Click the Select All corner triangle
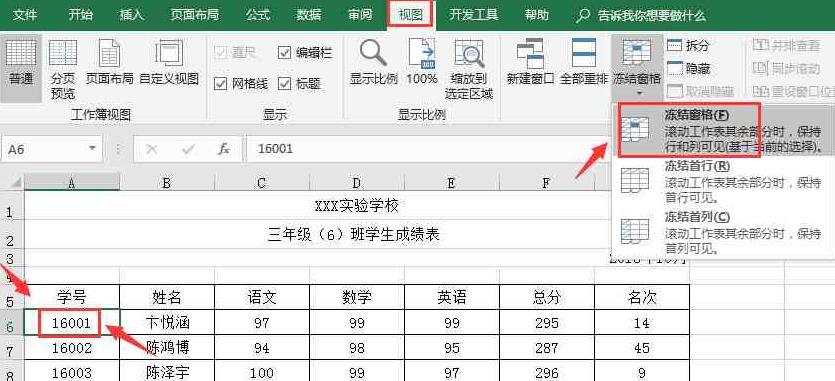The width and height of the screenshot is (835, 381). pos(16,183)
